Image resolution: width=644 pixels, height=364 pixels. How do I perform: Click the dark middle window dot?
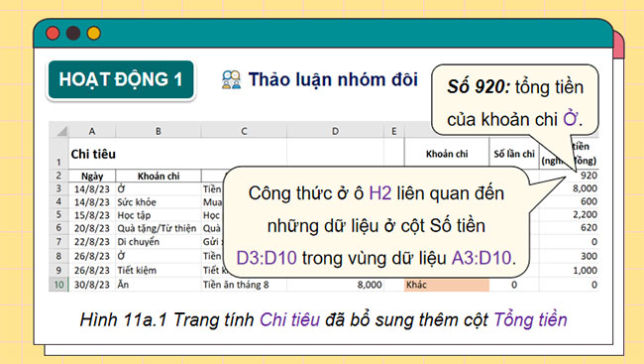pyautogui.click(x=73, y=33)
